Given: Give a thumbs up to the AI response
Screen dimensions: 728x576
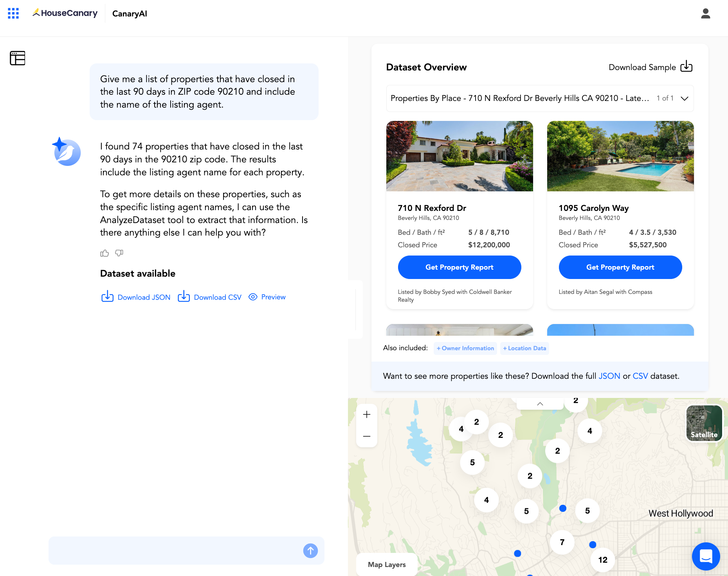Looking at the screenshot, I should click(104, 253).
